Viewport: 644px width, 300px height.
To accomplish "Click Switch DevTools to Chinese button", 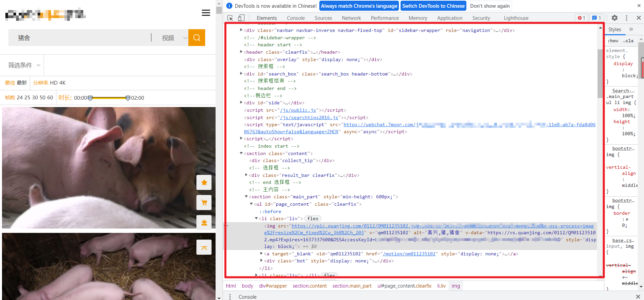I will coord(433,6).
